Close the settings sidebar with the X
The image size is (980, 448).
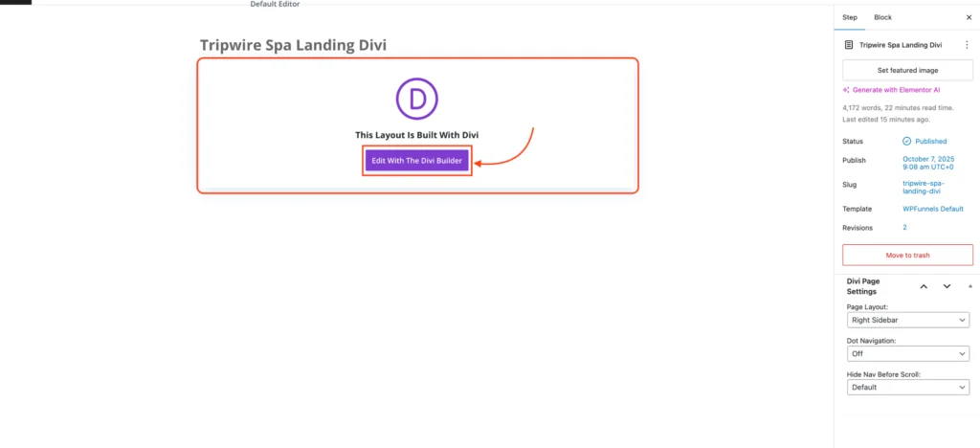click(x=969, y=17)
